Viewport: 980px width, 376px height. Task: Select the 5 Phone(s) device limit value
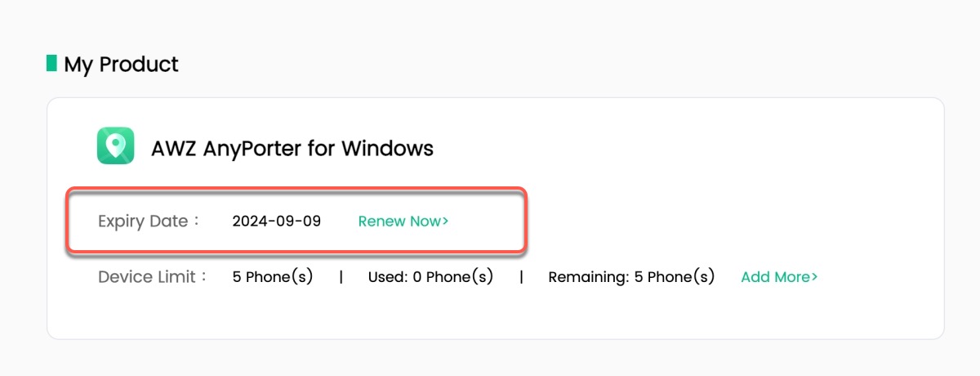click(x=273, y=277)
